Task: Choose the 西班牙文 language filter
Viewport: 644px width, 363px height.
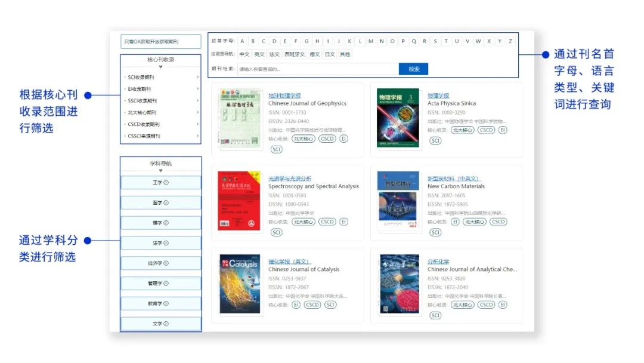Action: point(294,54)
